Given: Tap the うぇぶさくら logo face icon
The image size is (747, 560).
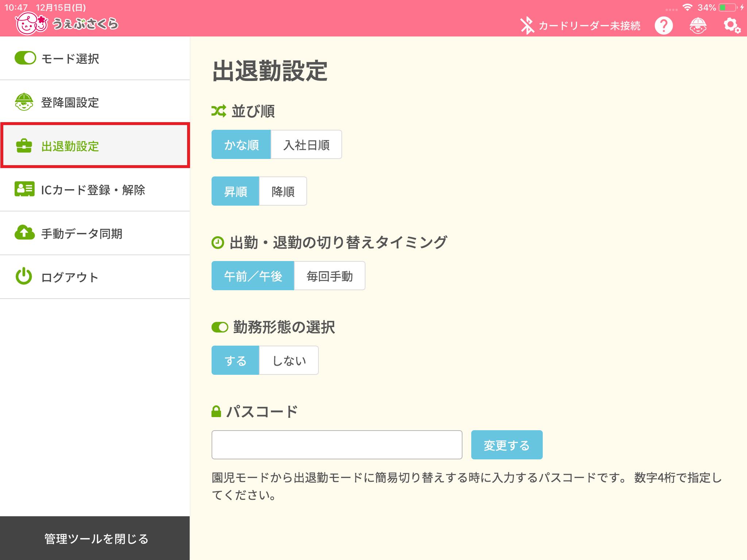Looking at the screenshot, I should point(31,24).
